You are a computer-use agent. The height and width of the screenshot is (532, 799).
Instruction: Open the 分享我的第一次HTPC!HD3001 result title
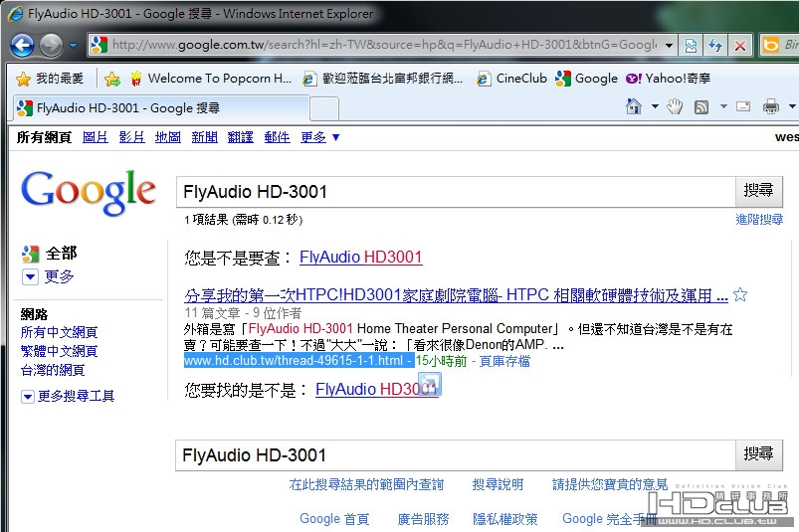456,295
